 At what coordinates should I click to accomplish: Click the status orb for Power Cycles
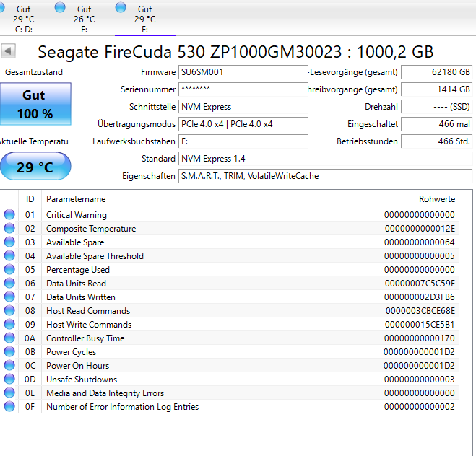(x=9, y=351)
